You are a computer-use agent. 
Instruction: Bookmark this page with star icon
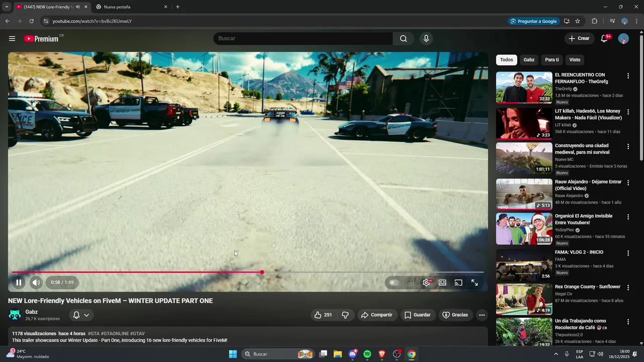[x=578, y=21]
